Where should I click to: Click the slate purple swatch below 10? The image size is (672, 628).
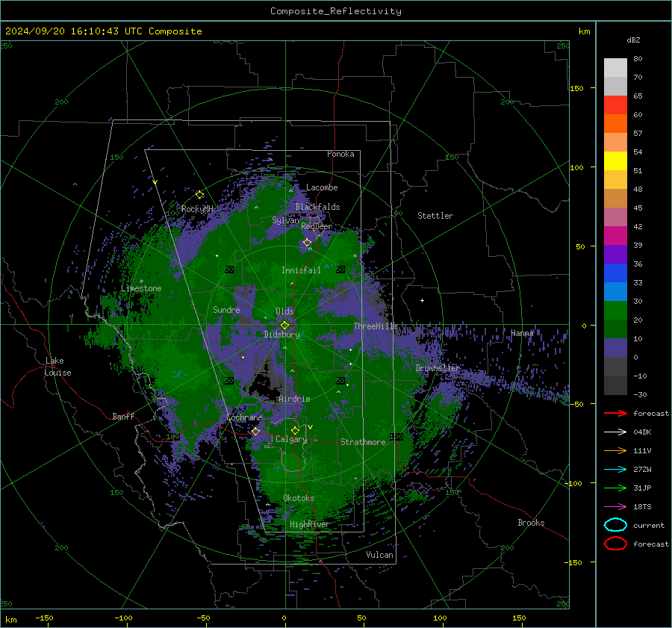pos(615,347)
